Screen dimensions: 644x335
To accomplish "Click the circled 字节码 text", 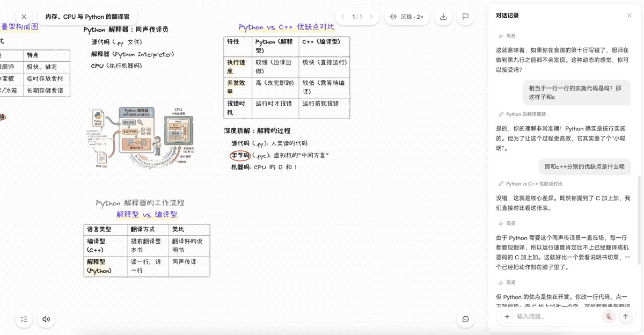I will (x=240, y=155).
